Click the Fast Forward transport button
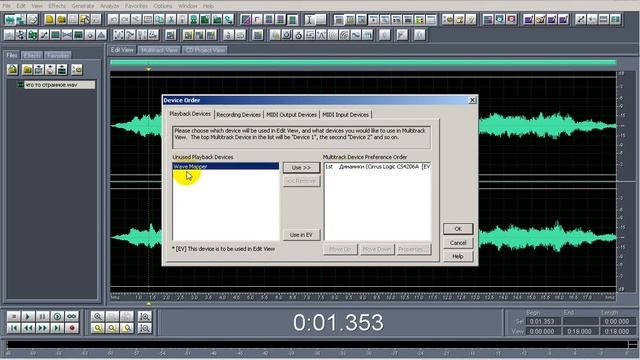 tap(43, 328)
